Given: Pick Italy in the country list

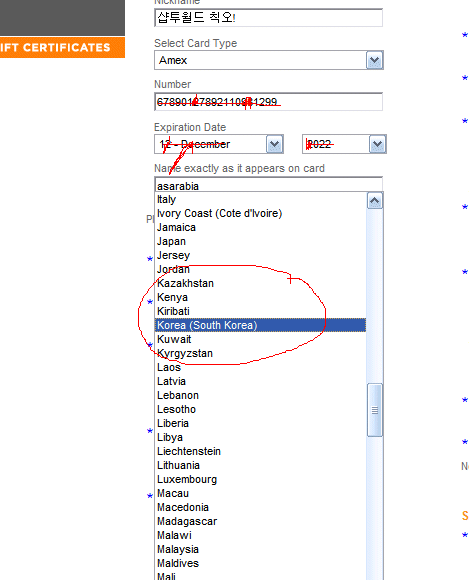Looking at the screenshot, I should (260, 199).
